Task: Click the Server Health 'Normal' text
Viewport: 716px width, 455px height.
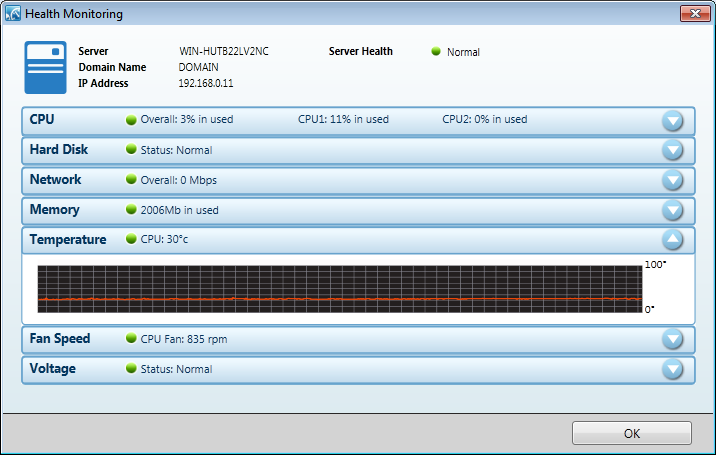Action: 463,52
